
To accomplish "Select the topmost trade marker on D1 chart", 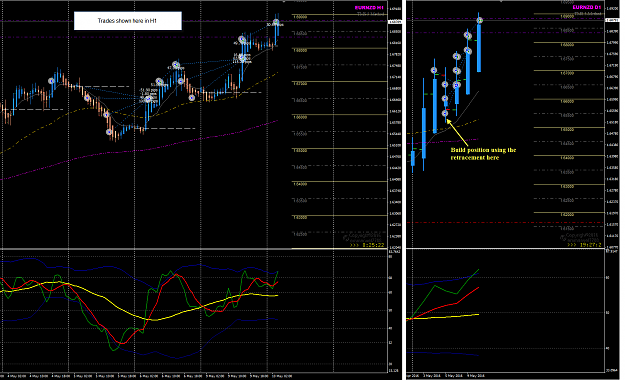I will (x=480, y=20).
